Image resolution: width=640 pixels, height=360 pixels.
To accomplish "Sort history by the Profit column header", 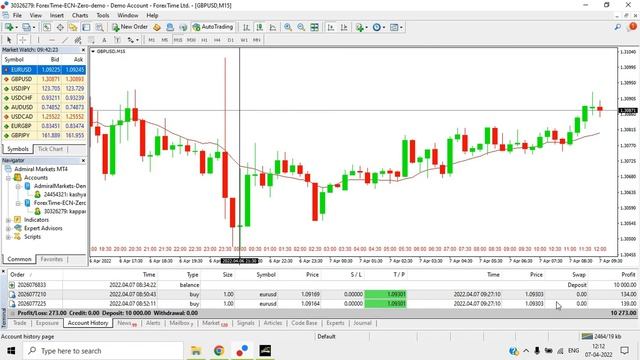I will 628,275.
